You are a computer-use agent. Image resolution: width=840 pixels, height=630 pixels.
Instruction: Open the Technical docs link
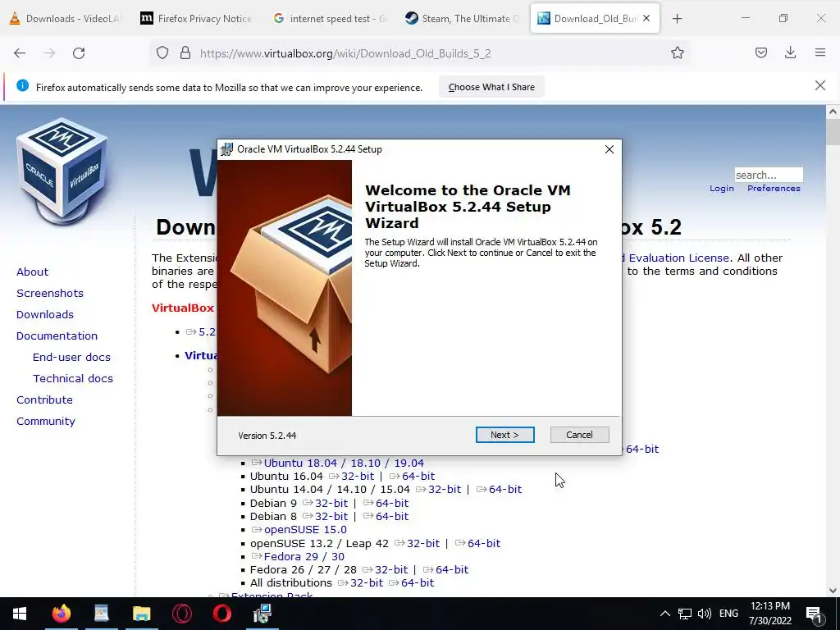pos(73,379)
